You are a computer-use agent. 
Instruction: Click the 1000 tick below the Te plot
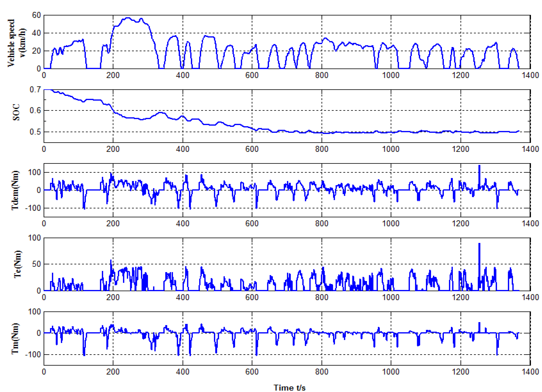coord(391,297)
